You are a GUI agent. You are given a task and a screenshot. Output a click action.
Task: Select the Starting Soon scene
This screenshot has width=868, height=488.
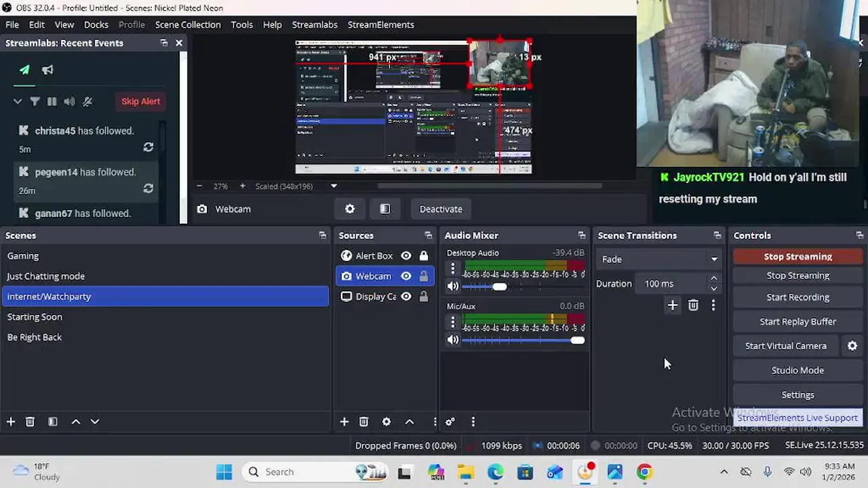(x=165, y=317)
